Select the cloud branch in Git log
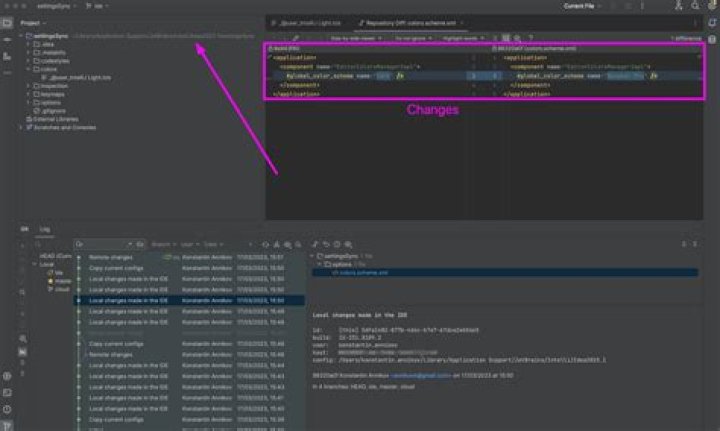Screen dimensions: 720x431 [59, 289]
